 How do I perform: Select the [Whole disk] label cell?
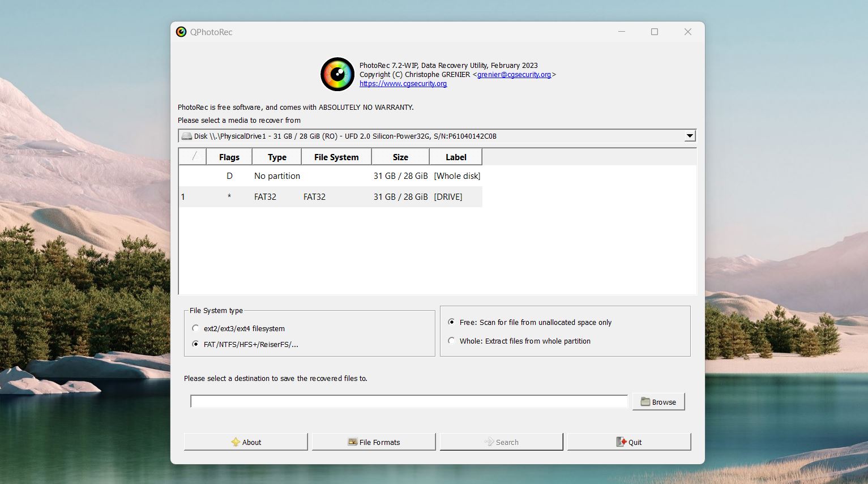click(457, 176)
